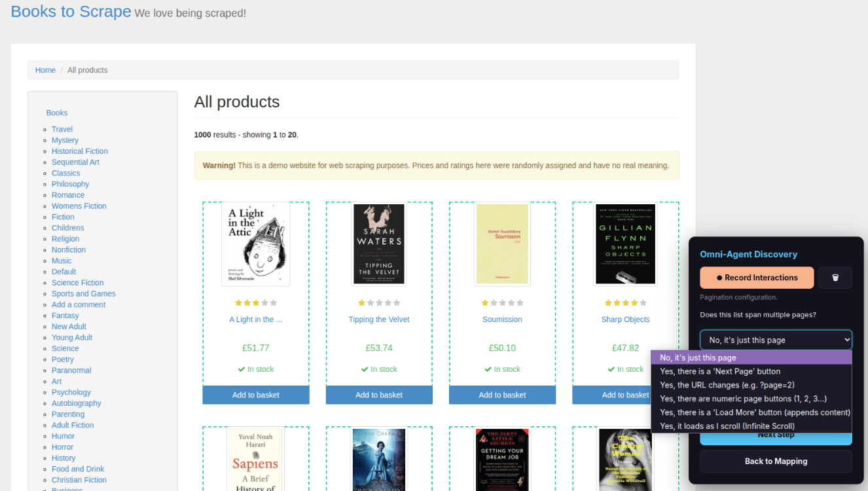Choose the 'Next Page' button pagination option
This screenshot has height=491, width=868.
pyautogui.click(x=751, y=371)
